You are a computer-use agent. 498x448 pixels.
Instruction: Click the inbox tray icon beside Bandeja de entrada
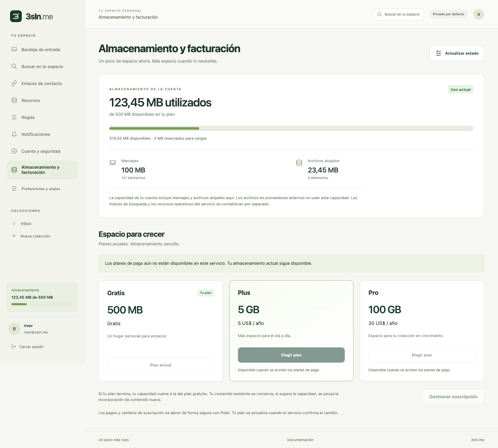pyautogui.click(x=14, y=49)
